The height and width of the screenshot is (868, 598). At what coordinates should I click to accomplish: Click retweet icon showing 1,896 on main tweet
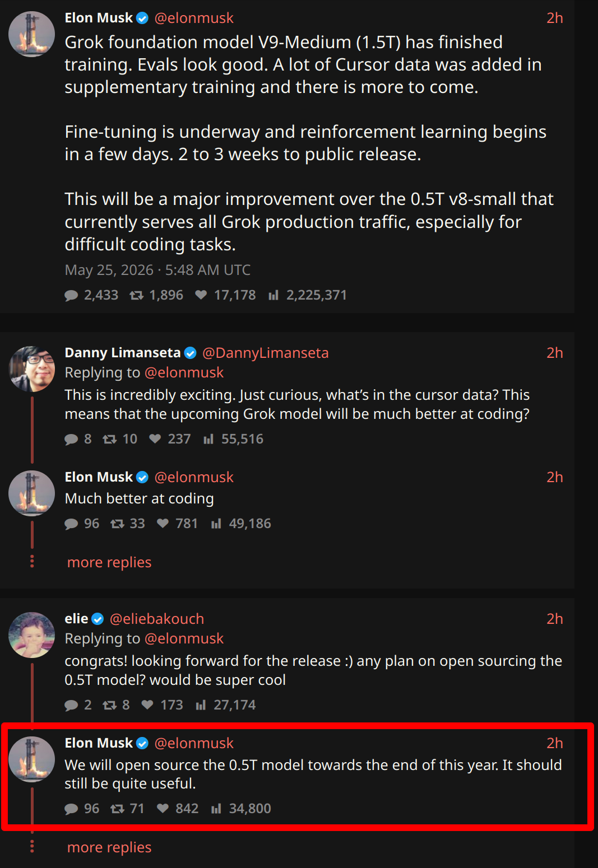click(x=136, y=295)
